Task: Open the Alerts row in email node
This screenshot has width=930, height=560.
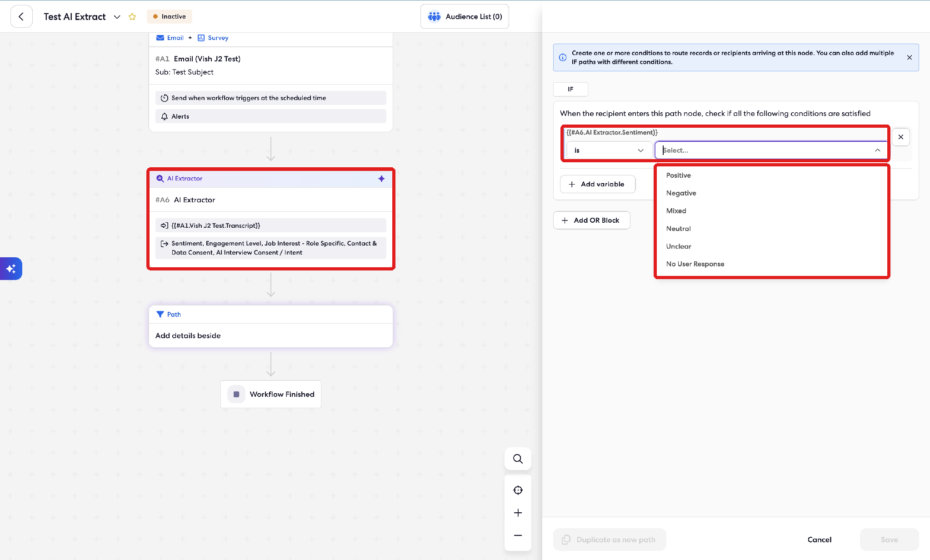Action: (271, 116)
